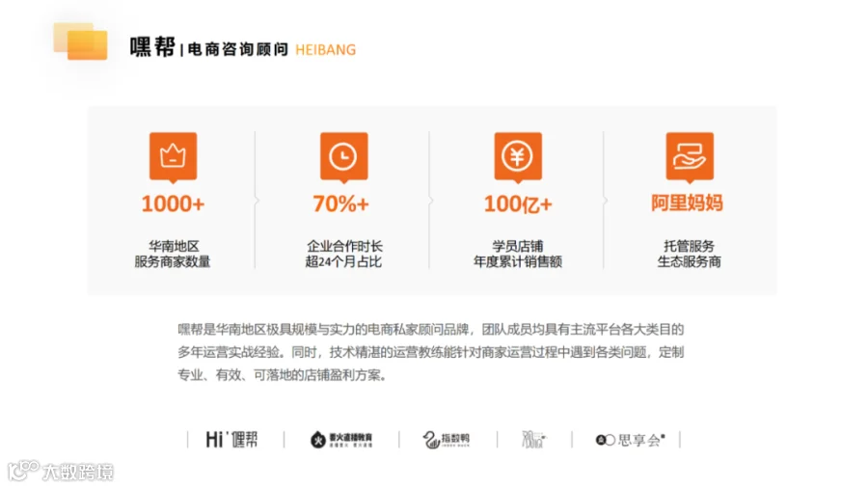Click the 指数鸭 duck logo

[447, 440]
